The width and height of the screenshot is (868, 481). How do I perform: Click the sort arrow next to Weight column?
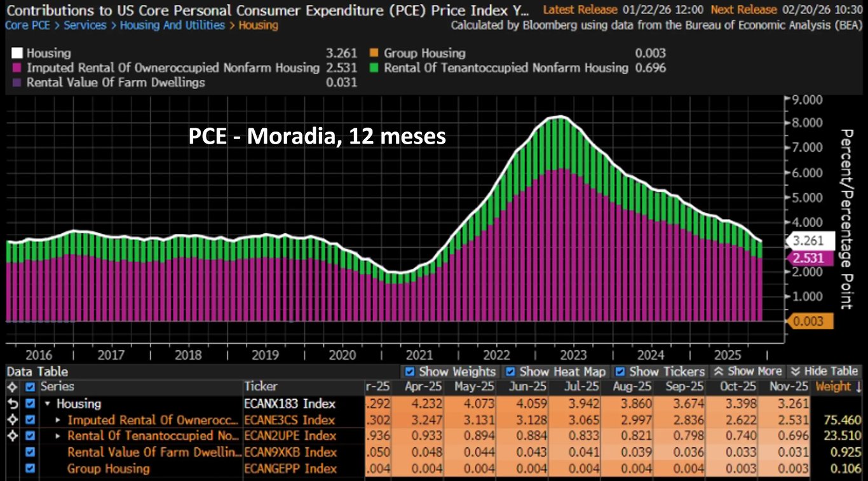[858, 386]
